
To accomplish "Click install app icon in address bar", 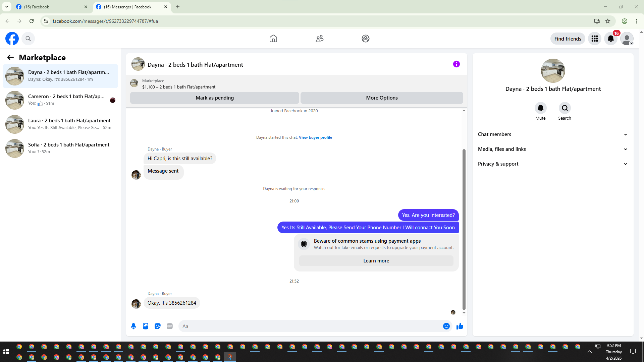I will (597, 21).
